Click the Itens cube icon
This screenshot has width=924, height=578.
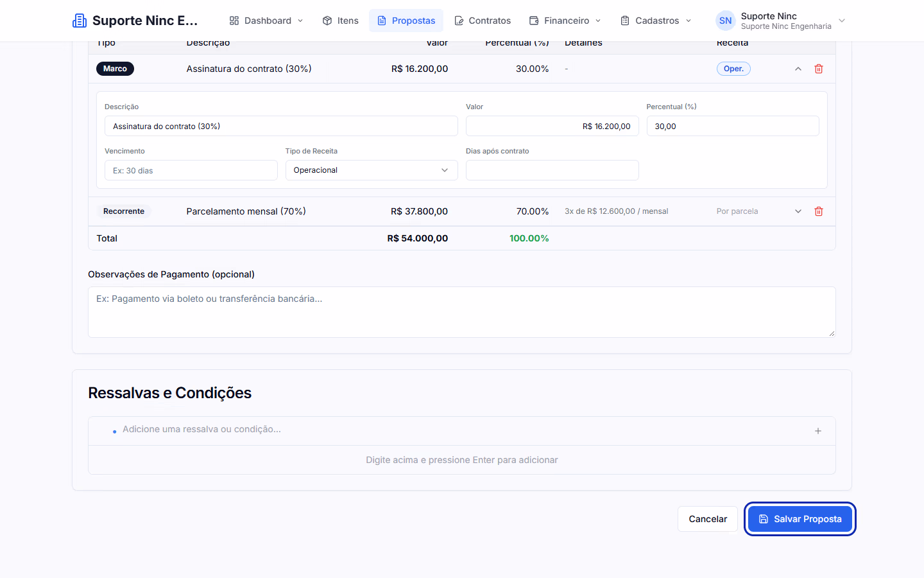pyautogui.click(x=327, y=21)
